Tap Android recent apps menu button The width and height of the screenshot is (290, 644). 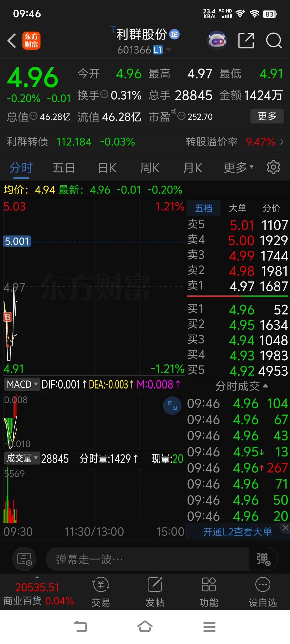click(x=209, y=627)
